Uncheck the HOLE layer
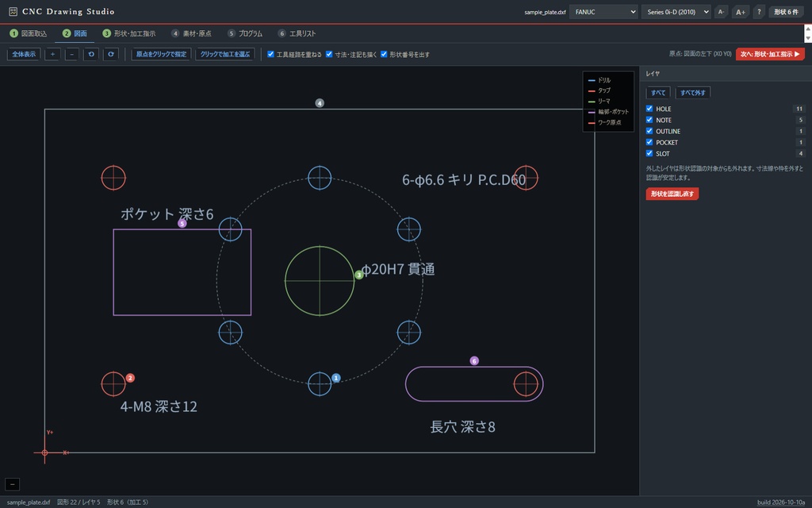The image size is (812, 508). [x=649, y=108]
